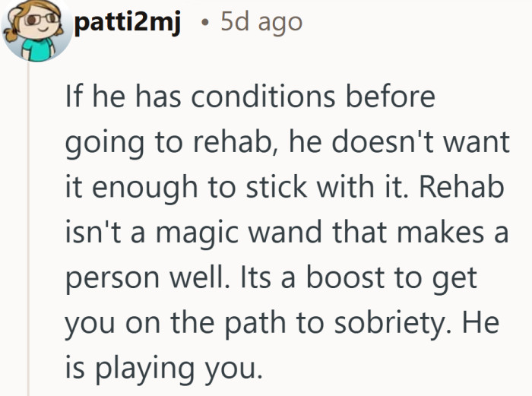The height and width of the screenshot is (396, 532).
Task: Click the line 'If he has conditions before'
Action: pyautogui.click(x=250, y=97)
